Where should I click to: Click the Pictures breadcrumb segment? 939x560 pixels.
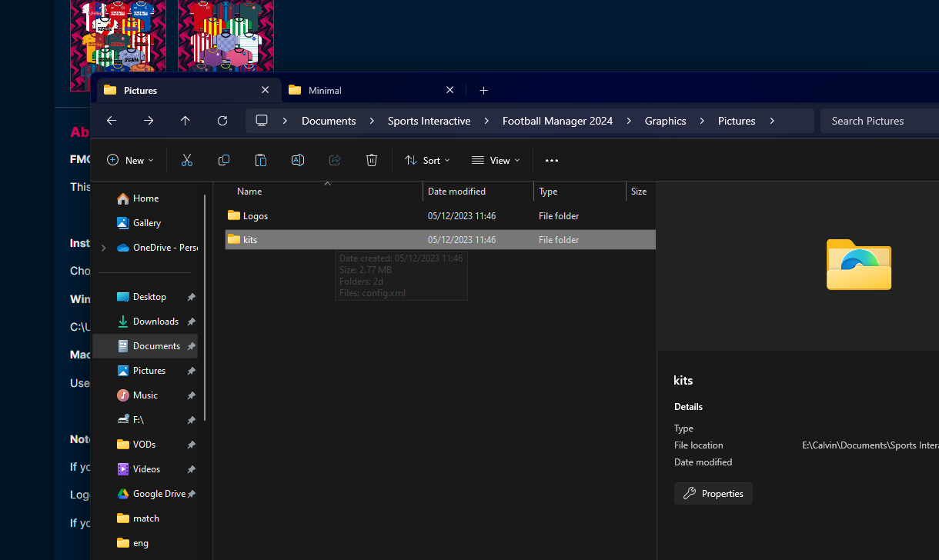(737, 121)
